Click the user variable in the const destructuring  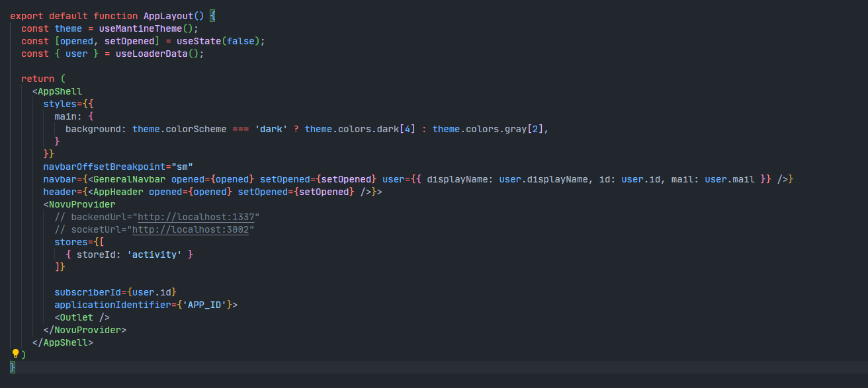click(77, 54)
